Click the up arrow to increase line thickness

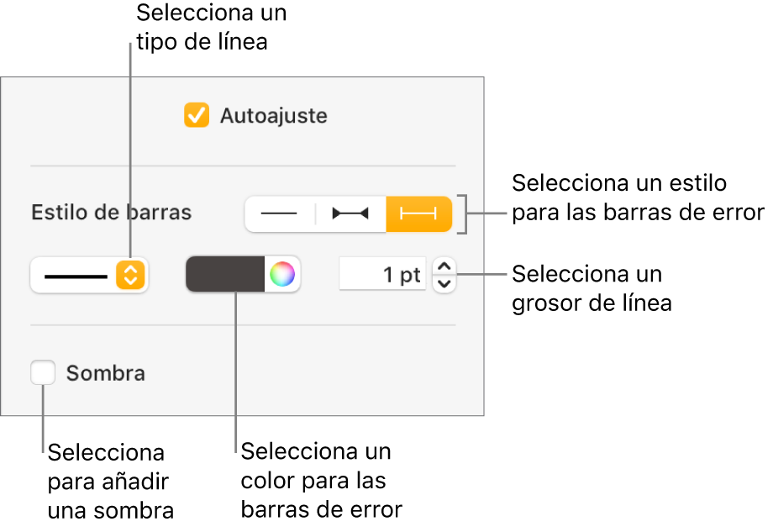(x=444, y=266)
